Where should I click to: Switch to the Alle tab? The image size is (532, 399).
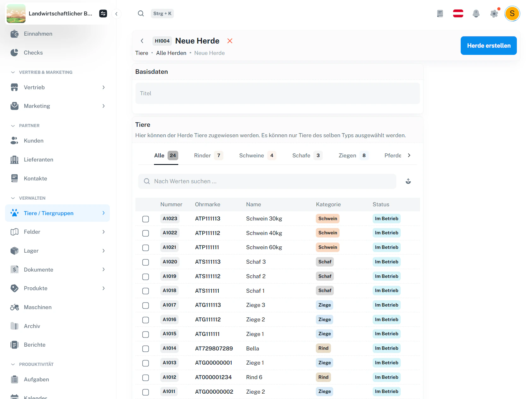pyautogui.click(x=166, y=155)
